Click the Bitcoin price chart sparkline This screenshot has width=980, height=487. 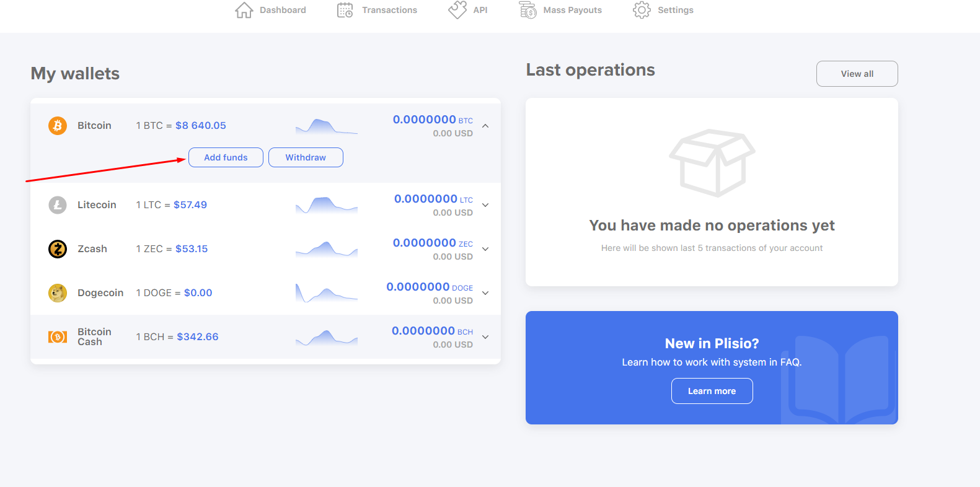327,126
